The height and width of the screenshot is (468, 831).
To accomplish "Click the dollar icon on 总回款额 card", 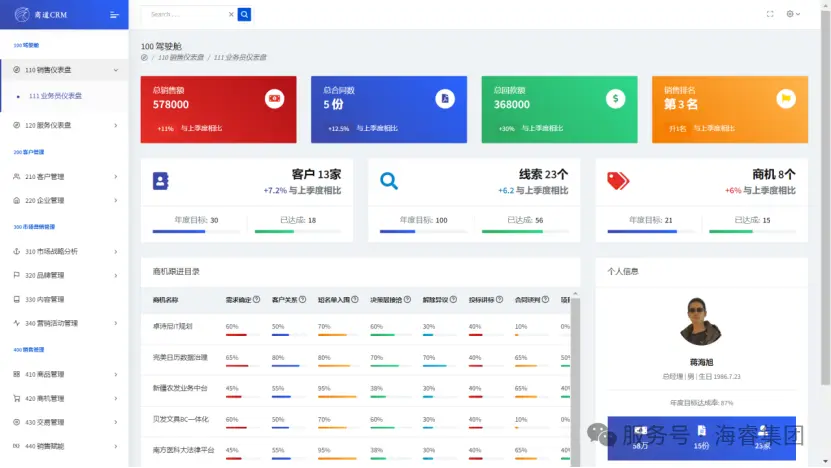I will (616, 98).
